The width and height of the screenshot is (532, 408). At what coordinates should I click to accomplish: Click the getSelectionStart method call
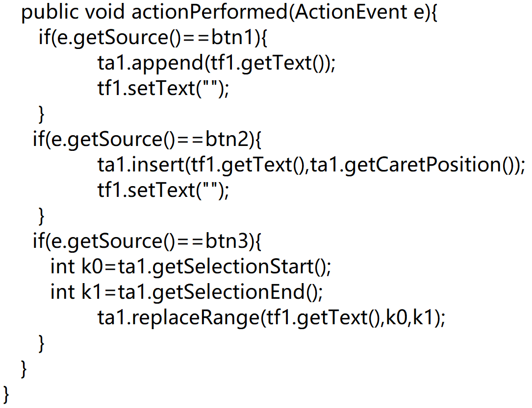240,267
